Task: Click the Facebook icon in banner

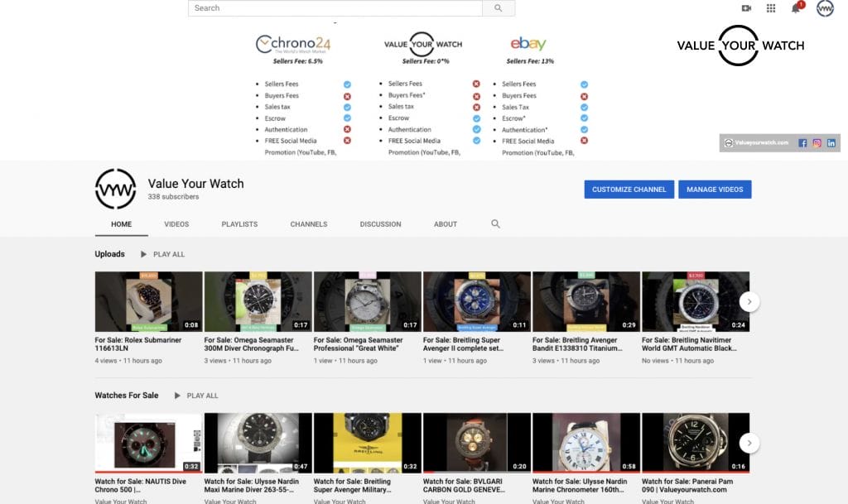Action: point(802,143)
